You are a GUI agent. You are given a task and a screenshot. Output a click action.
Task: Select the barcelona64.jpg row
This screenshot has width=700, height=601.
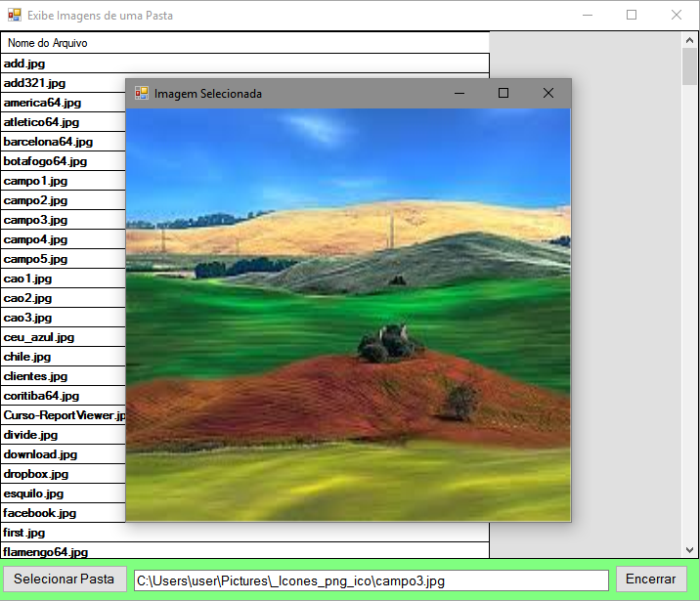[x=64, y=142]
